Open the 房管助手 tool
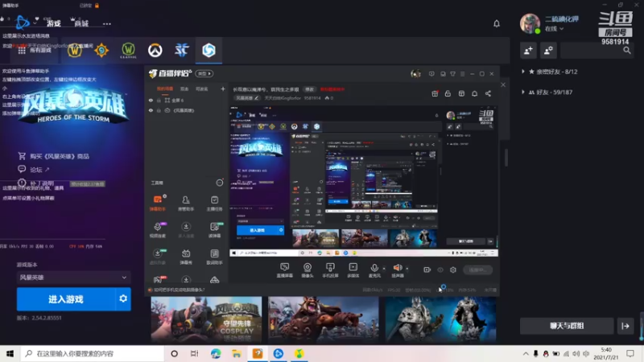The height and width of the screenshot is (362, 644). tap(186, 203)
